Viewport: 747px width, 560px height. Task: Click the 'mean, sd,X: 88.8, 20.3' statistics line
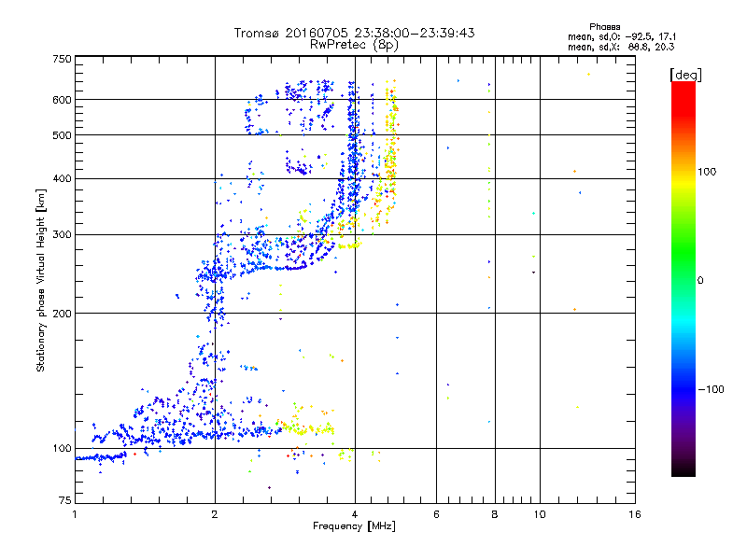pyautogui.click(x=621, y=47)
